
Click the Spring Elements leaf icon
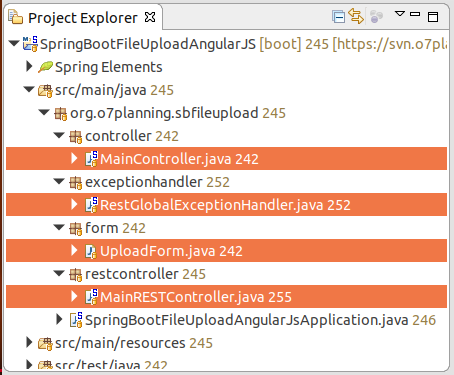[45, 67]
